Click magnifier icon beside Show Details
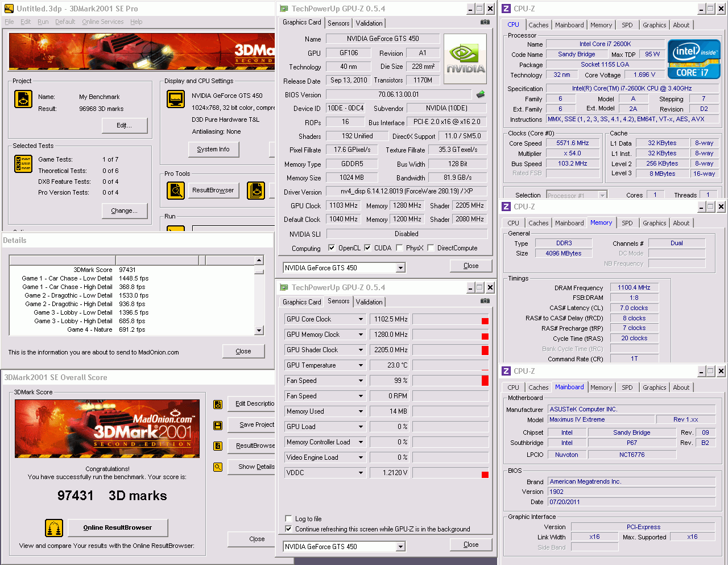This screenshot has height=565, width=728. 218,467
